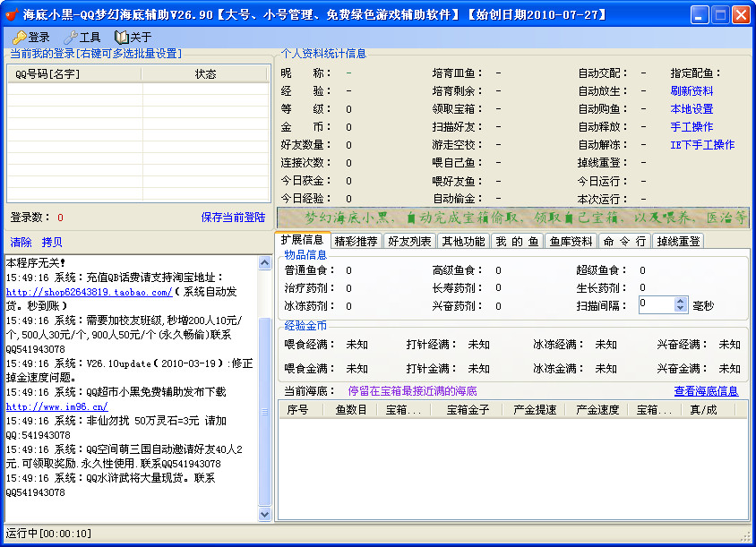Minimize the window
The height and width of the screenshot is (547, 756).
click(699, 14)
